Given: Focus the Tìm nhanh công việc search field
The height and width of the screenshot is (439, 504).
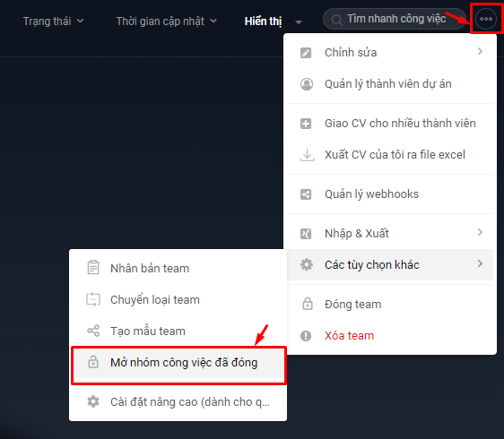Looking at the screenshot, I should pyautogui.click(x=395, y=19).
